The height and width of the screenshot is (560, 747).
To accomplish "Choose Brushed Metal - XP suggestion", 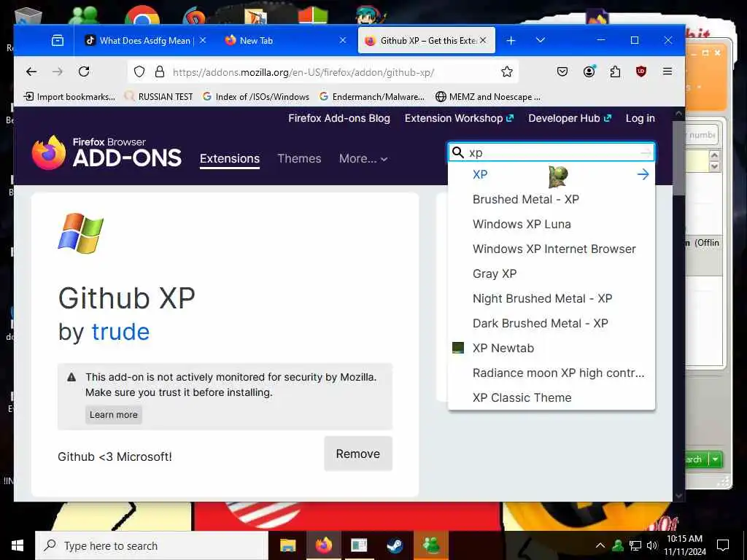I will [x=551, y=199].
